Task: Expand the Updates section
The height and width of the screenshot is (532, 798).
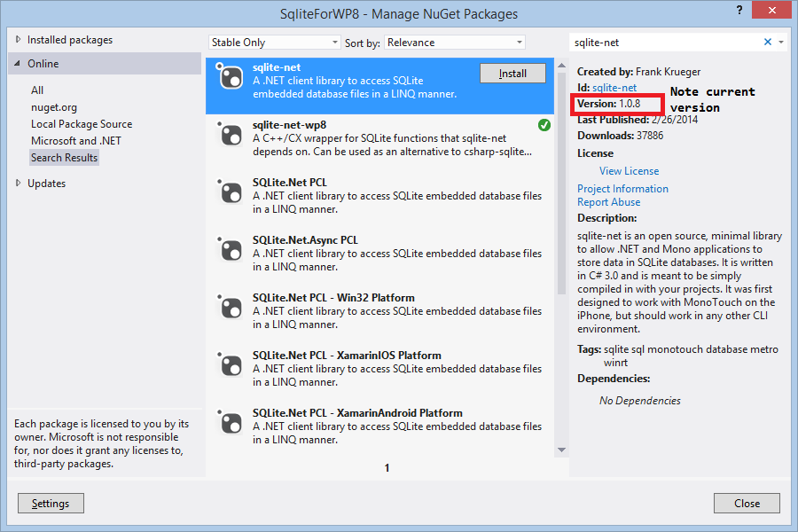Action: [19, 183]
